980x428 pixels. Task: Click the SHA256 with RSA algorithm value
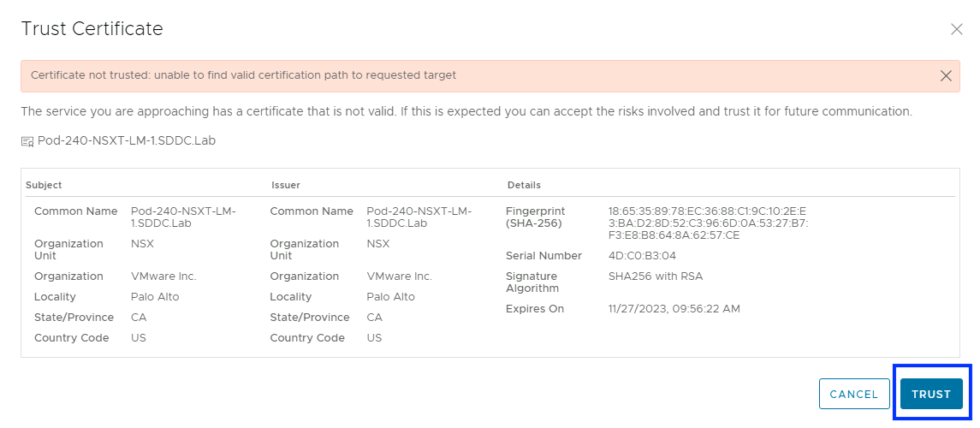[x=655, y=276]
